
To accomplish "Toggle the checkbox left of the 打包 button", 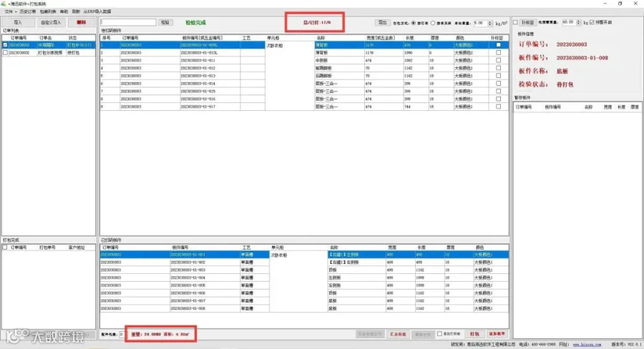I will pyautogui.click(x=439, y=334).
